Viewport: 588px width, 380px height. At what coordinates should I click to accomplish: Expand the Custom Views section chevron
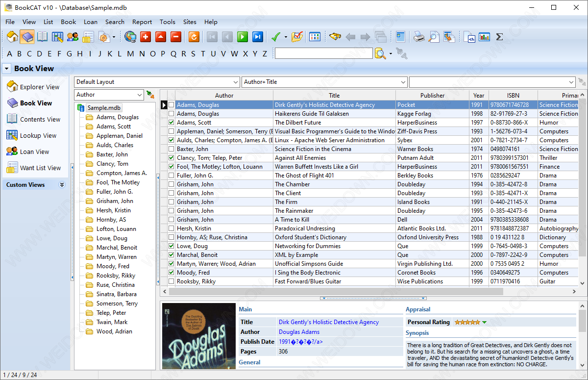[62, 185]
